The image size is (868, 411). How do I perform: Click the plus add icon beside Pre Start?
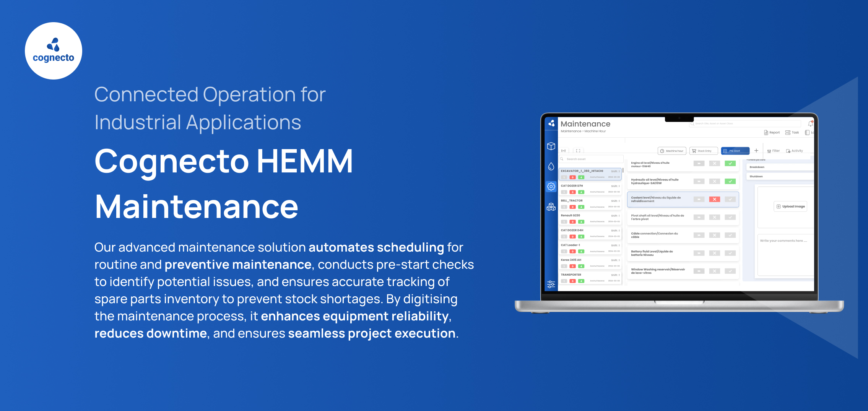(x=756, y=151)
